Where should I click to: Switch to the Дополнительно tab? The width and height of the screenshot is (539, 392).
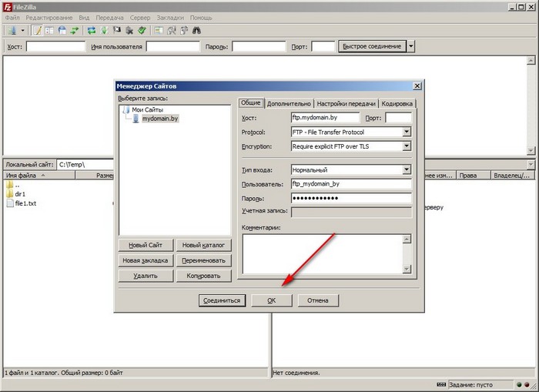click(289, 103)
